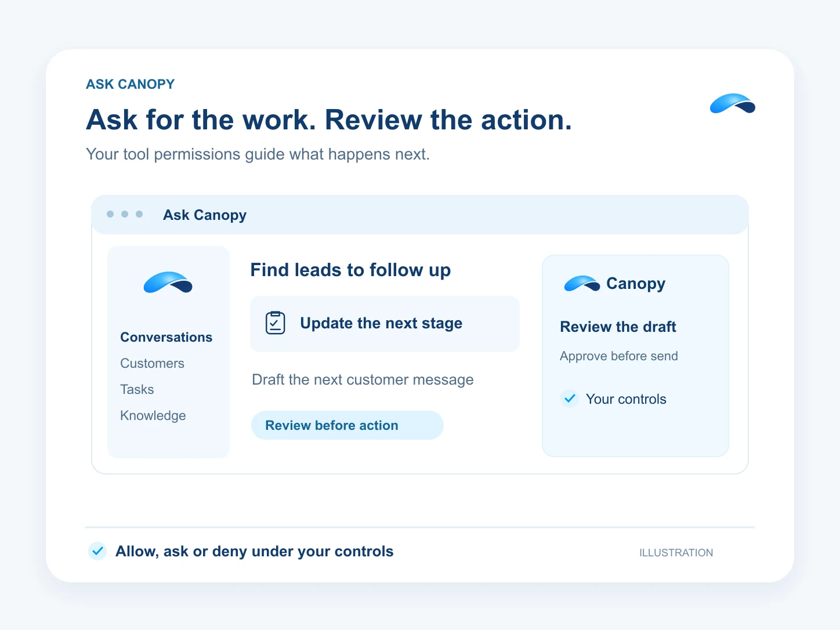Image resolution: width=840 pixels, height=630 pixels.
Task: Click the Ask Canopy window title
Action: (x=205, y=215)
